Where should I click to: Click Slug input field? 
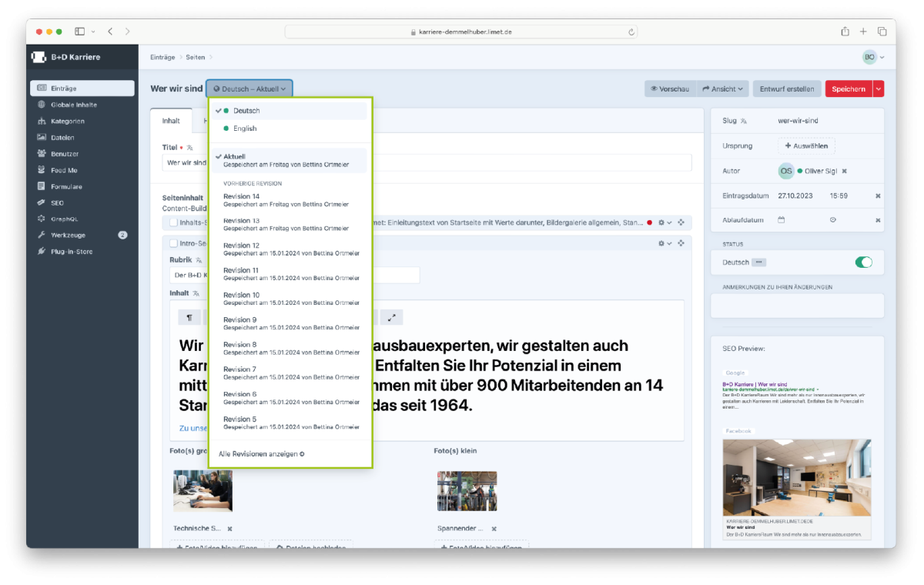click(x=828, y=122)
